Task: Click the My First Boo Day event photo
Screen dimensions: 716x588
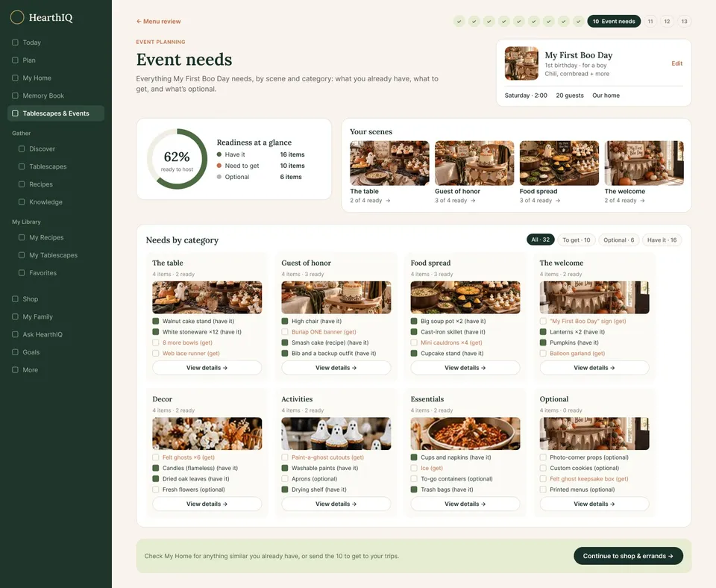Action: tap(521, 63)
